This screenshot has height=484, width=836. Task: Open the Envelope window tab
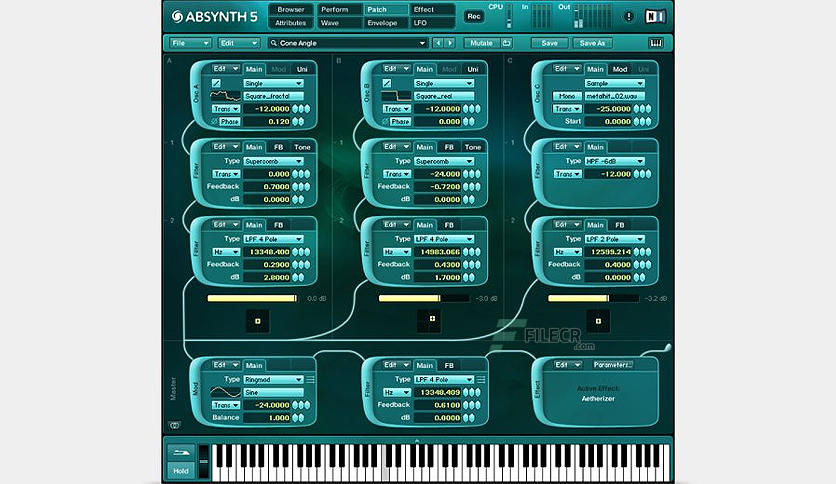(x=385, y=23)
